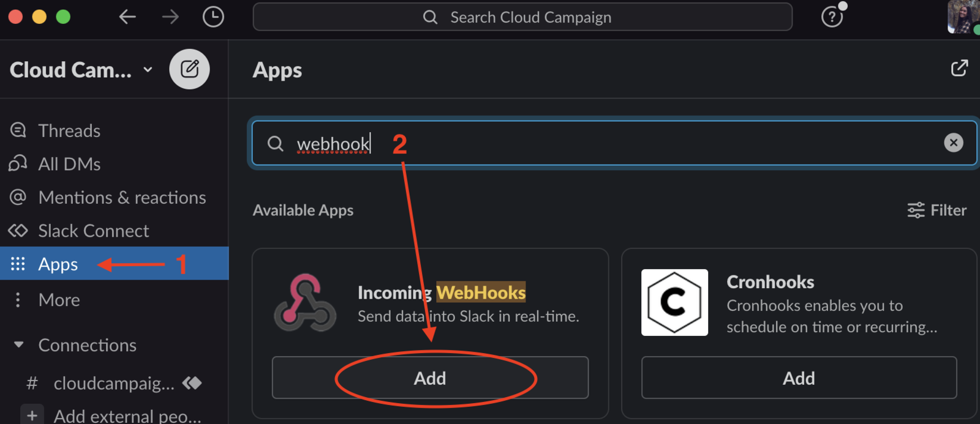Go forward using the right arrow
This screenshot has height=424, width=980.
tap(170, 17)
